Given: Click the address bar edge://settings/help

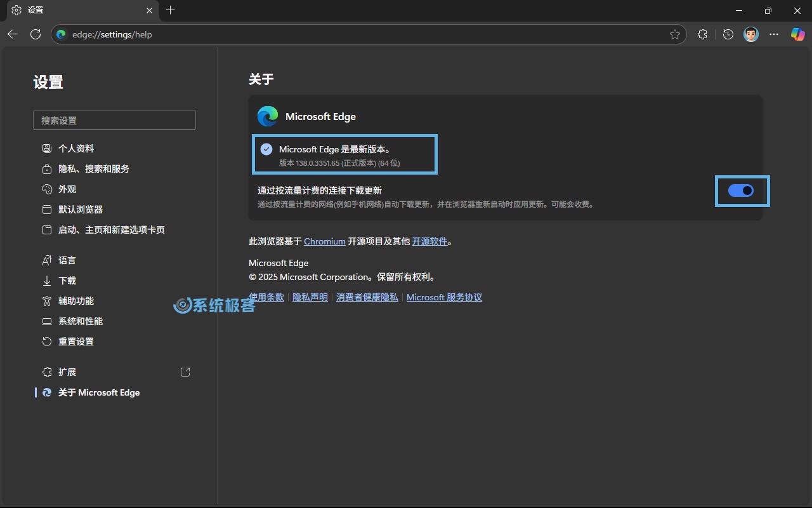Looking at the screenshot, I should 368,34.
